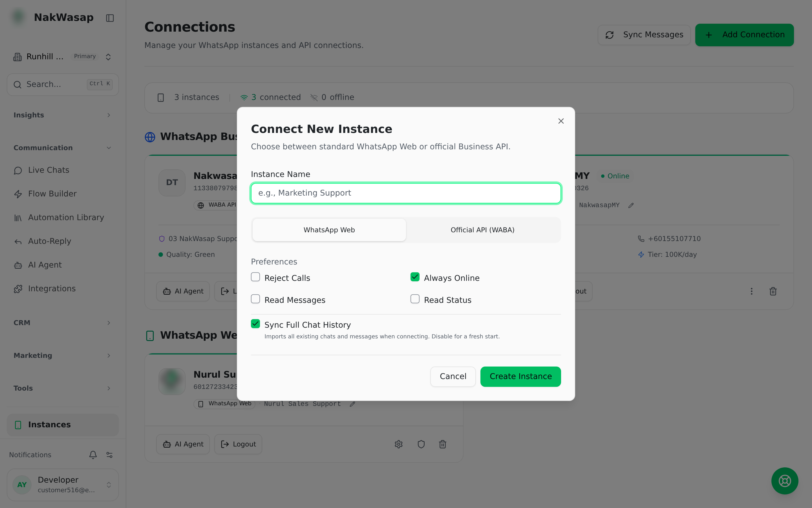
Task: Cancel the new instance dialog
Action: coord(453,376)
